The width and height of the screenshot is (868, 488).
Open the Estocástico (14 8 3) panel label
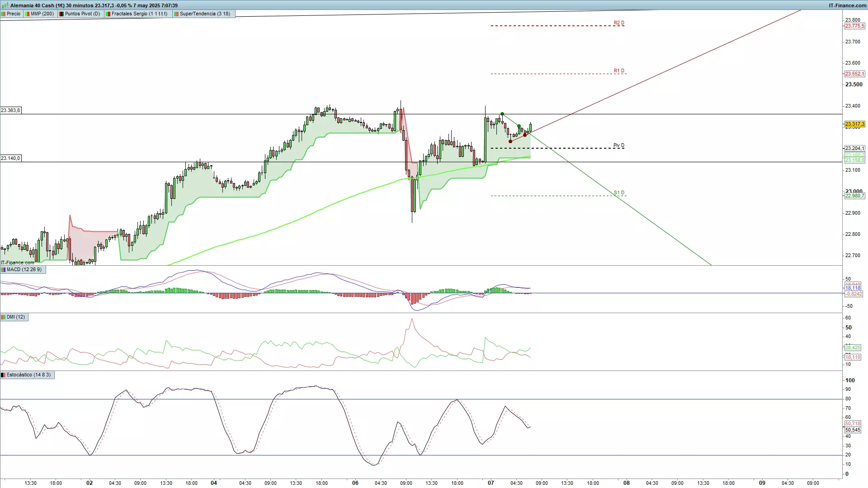[29, 375]
